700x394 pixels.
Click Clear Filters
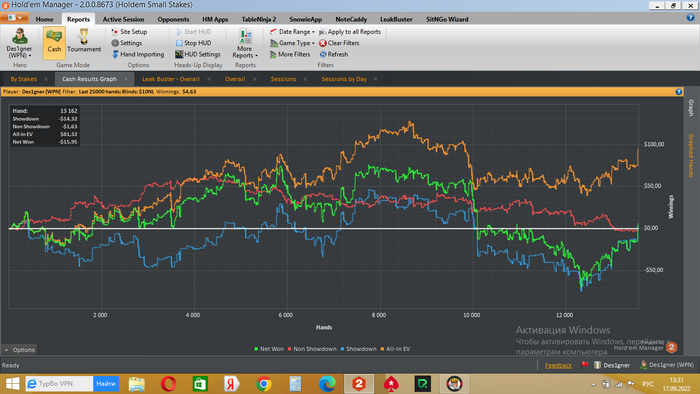click(x=339, y=43)
